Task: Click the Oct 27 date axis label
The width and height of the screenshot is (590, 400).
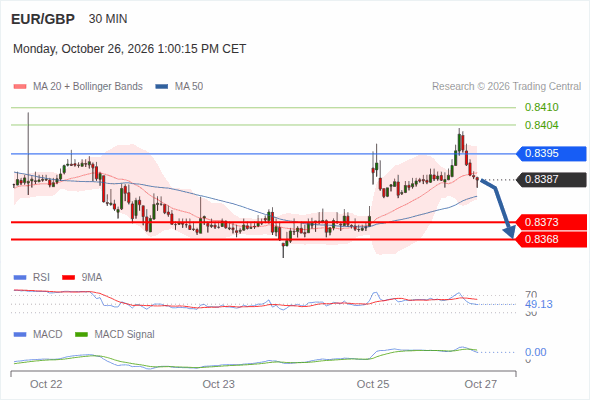Action: pos(481,384)
